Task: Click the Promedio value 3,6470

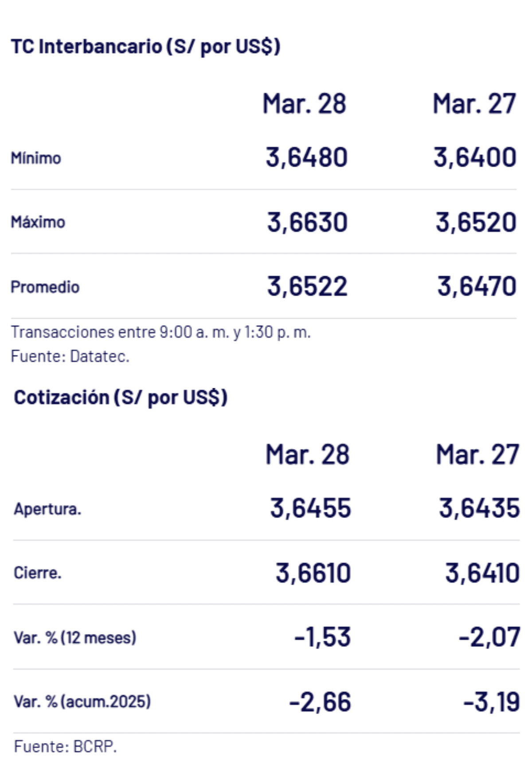Action: click(477, 286)
